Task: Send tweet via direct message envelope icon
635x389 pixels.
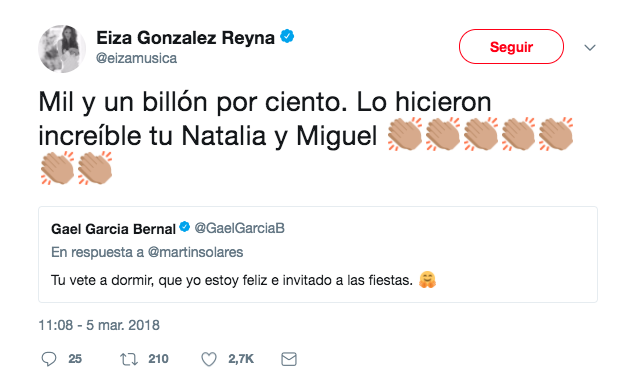Action: (x=289, y=359)
